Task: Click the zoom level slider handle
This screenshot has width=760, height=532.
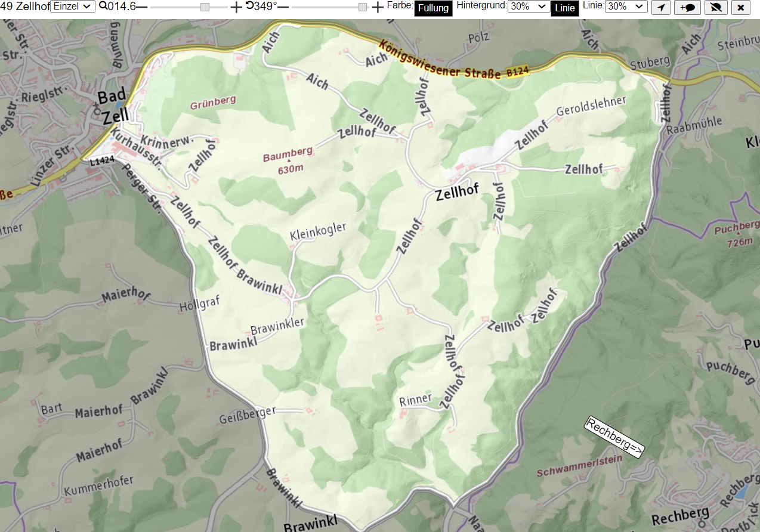Action: pos(205,7)
